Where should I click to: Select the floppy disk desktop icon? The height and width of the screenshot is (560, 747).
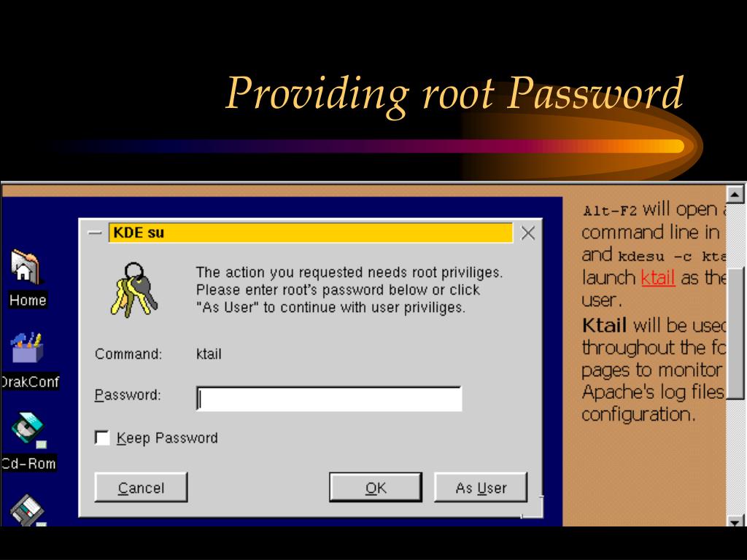[28, 510]
